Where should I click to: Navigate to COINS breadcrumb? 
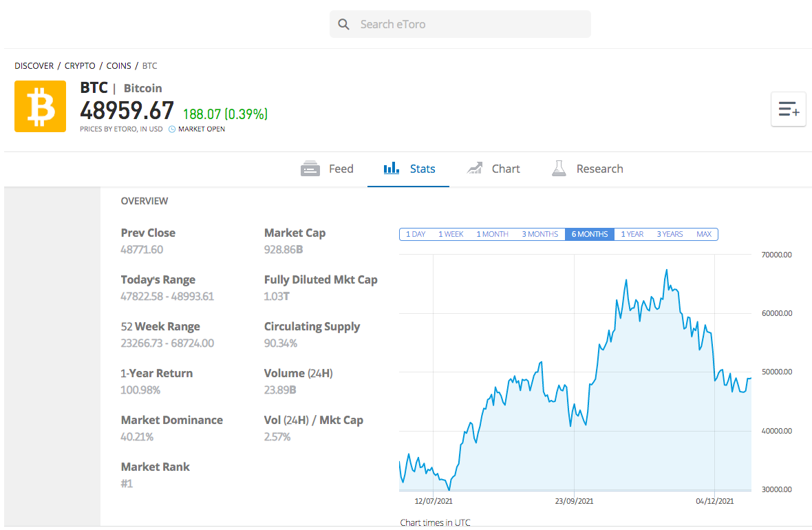pyautogui.click(x=118, y=66)
